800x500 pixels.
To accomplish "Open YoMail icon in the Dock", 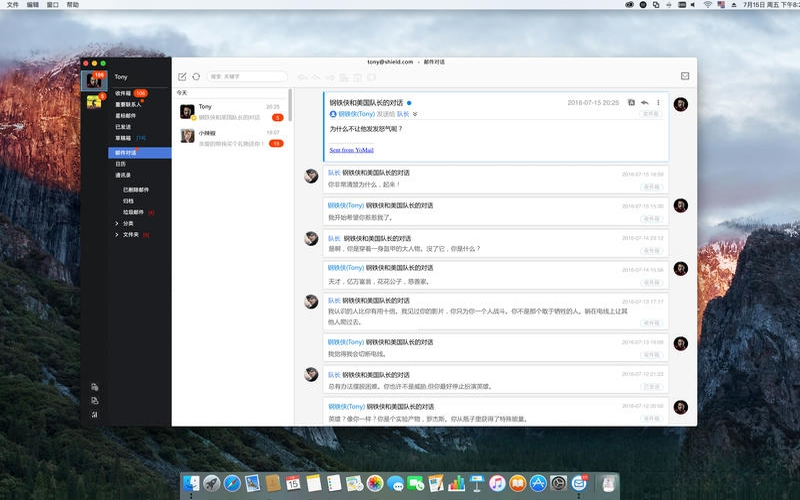I will point(579,483).
